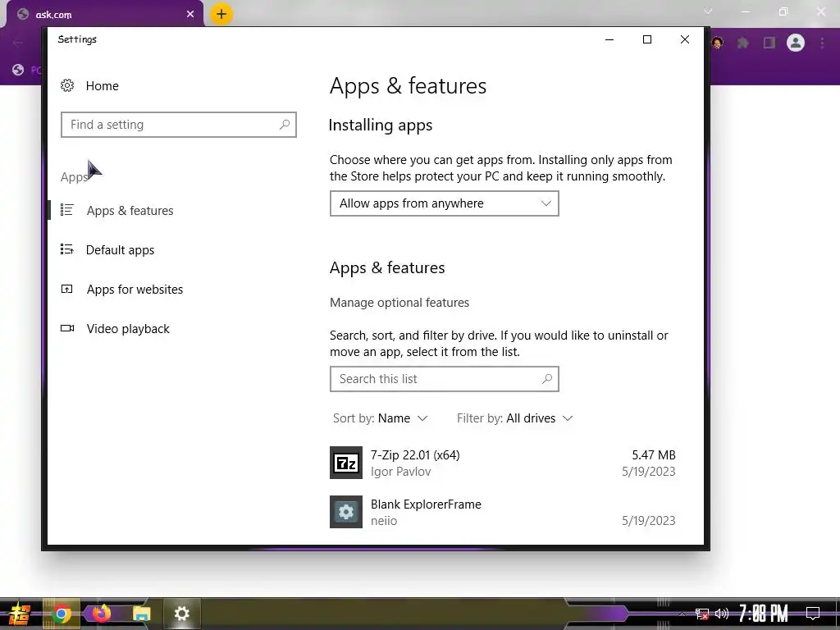
Task: Close the Settings window
Action: (685, 39)
